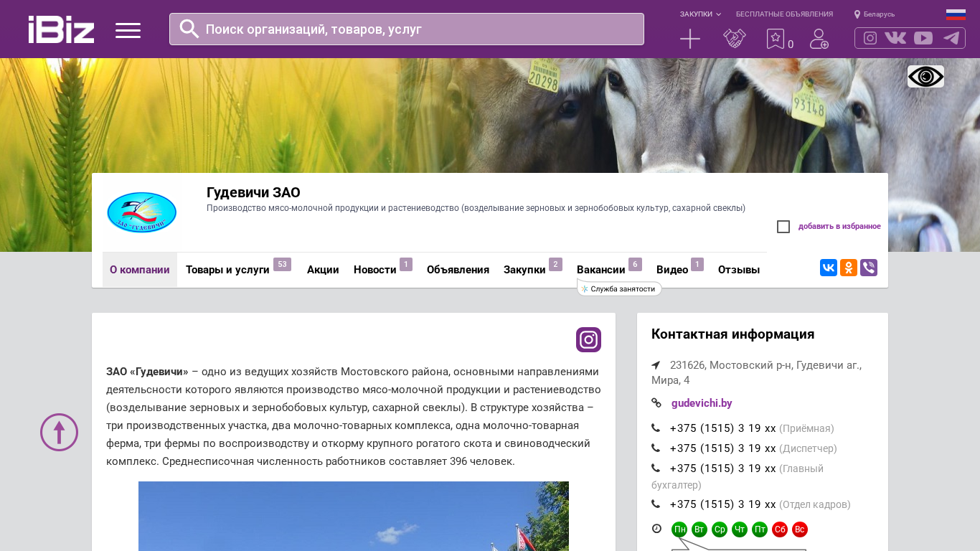Expand the Закупки dropdown in header
This screenshot has height=551, width=980.
click(x=700, y=14)
